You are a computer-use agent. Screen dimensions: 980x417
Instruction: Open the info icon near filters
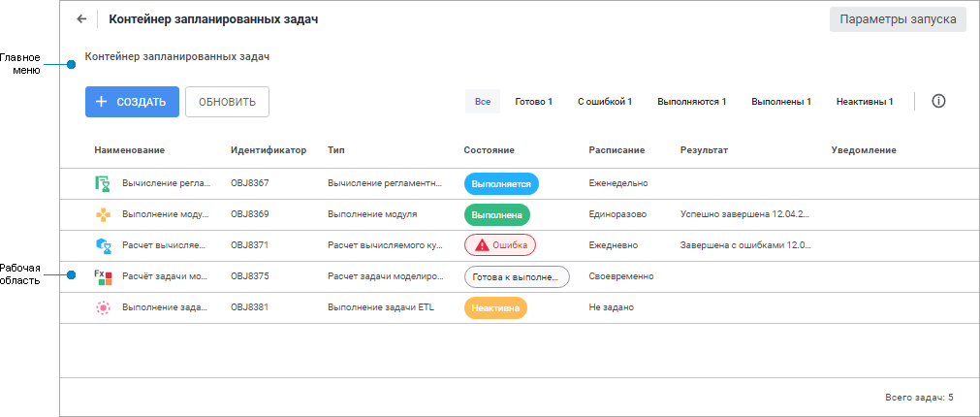point(938,101)
